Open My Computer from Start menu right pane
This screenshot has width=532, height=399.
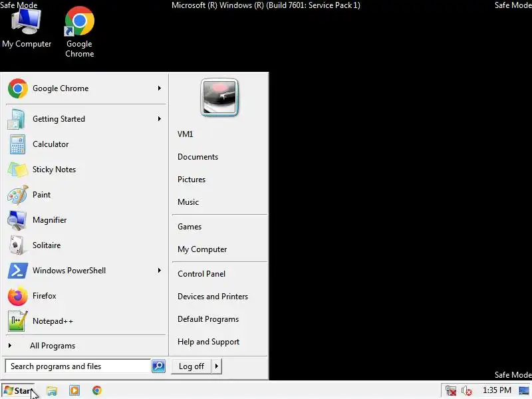202,249
